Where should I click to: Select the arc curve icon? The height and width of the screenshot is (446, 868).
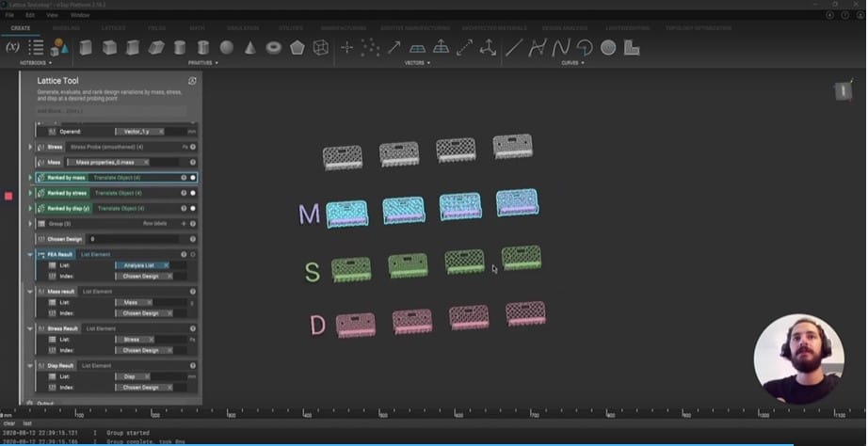pyautogui.click(x=585, y=48)
